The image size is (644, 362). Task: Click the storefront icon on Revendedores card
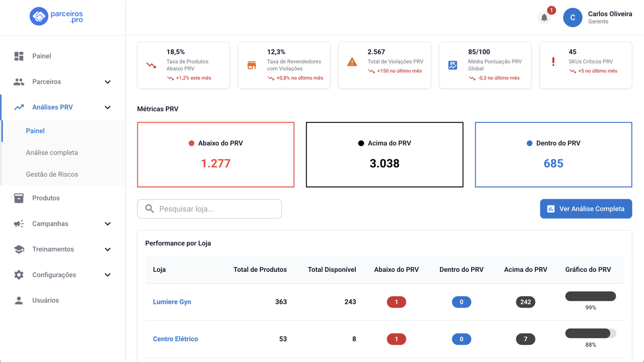(252, 65)
